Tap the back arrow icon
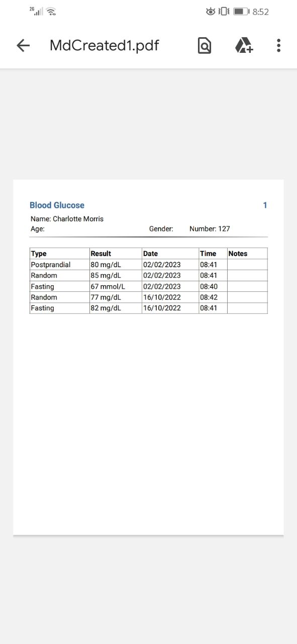Screen dimensions: 297x644 click(23, 46)
